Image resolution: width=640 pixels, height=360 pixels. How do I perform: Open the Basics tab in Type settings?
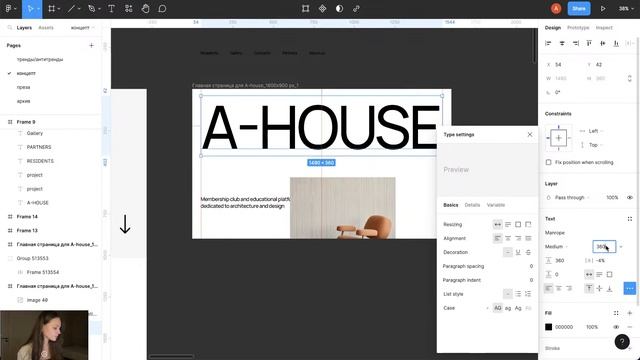point(451,205)
